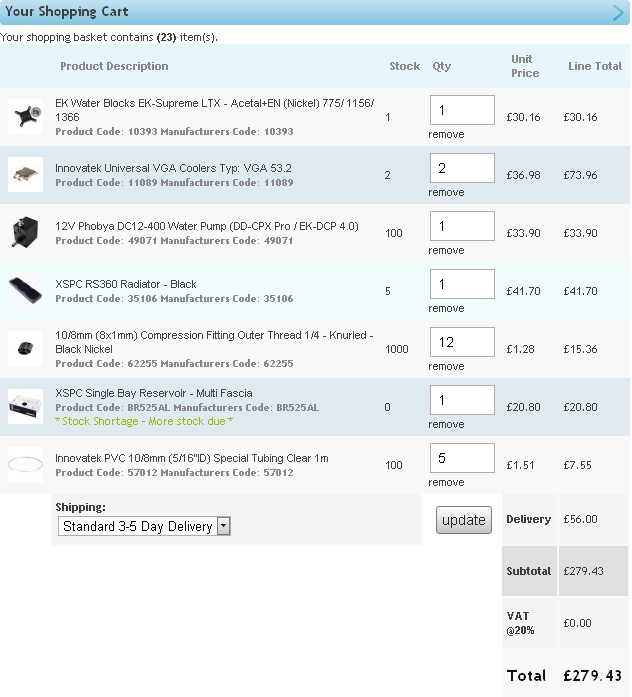The width and height of the screenshot is (632, 697).
Task: Click the EK-Supreme LTX water block thumbnail
Action: (x=26, y=116)
